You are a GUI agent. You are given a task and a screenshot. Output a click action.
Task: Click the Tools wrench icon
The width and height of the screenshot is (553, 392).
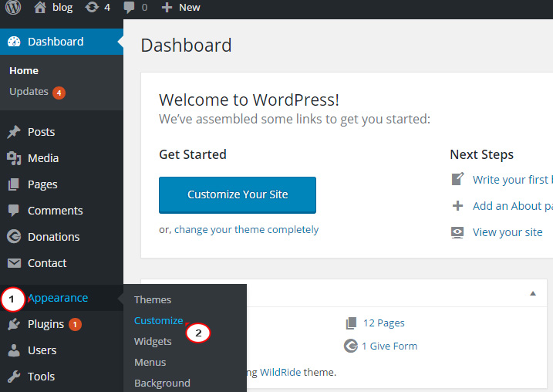14,377
